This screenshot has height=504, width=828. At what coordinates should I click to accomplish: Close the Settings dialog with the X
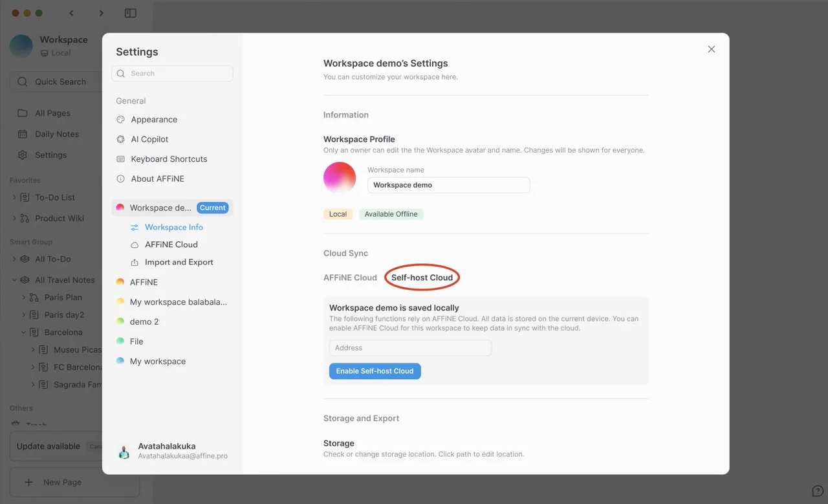(x=711, y=49)
